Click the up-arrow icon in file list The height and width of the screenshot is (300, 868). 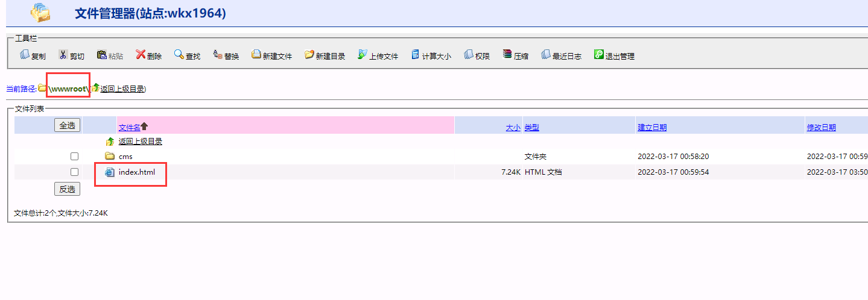(x=110, y=142)
